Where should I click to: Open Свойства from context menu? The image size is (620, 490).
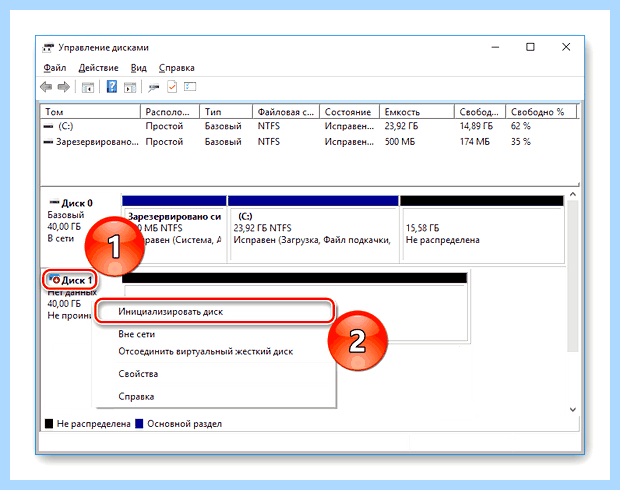[215, 374]
